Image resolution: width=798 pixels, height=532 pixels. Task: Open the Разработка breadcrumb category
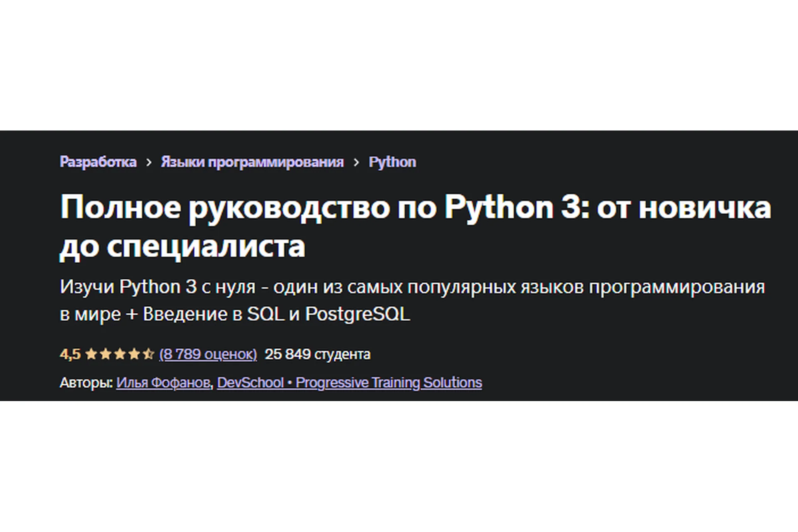click(x=99, y=162)
